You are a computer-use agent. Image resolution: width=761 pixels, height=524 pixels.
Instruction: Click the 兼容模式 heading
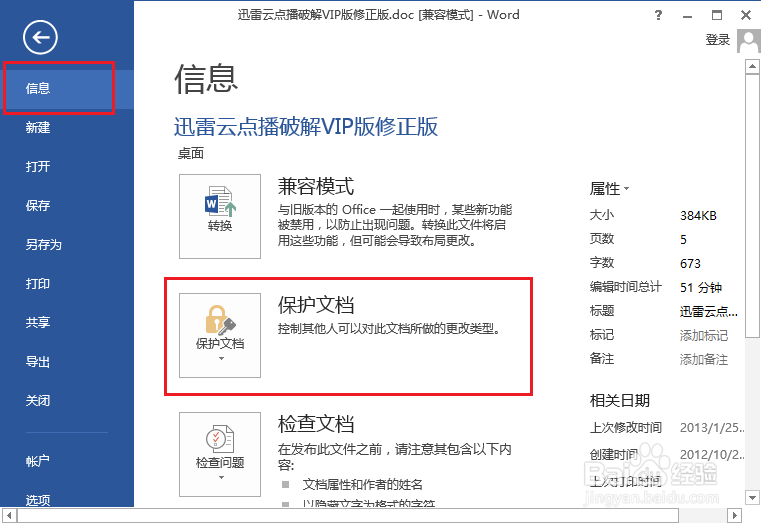[316, 186]
